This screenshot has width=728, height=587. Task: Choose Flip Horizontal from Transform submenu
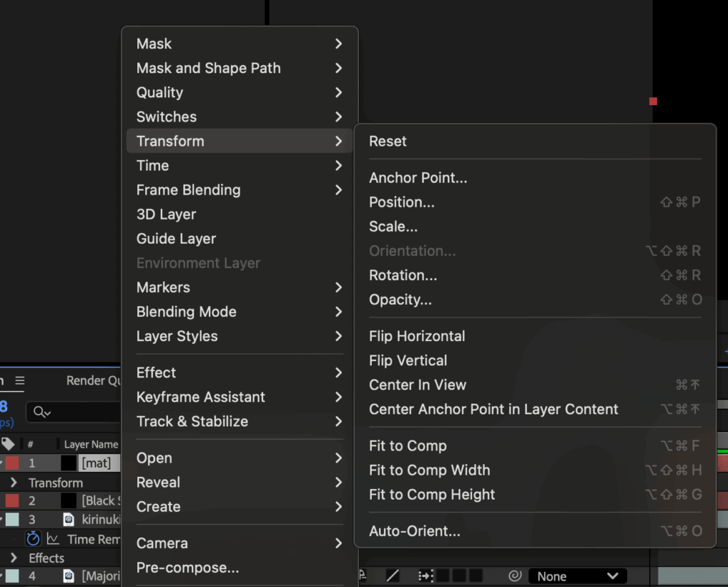[x=417, y=336]
